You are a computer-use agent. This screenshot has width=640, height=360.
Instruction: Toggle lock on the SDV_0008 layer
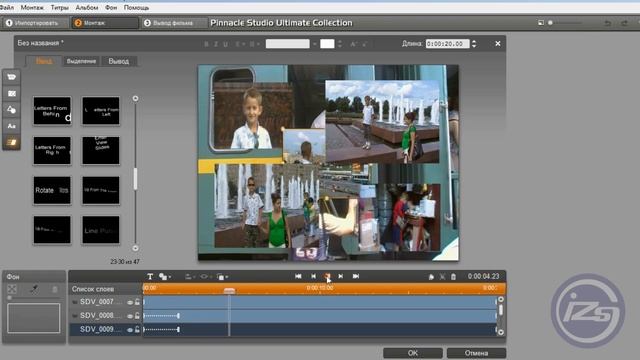click(x=137, y=316)
